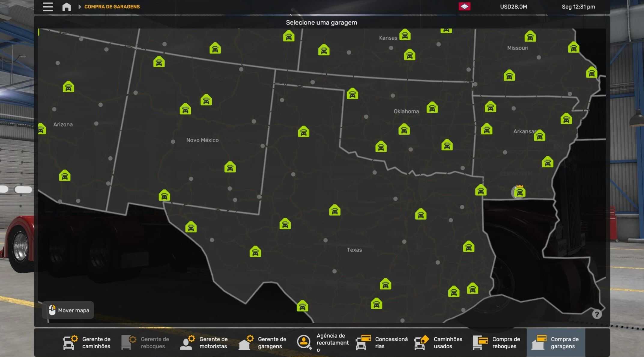Select garage icon with crown marker
Screen dimensions: 644x357
[520, 192]
